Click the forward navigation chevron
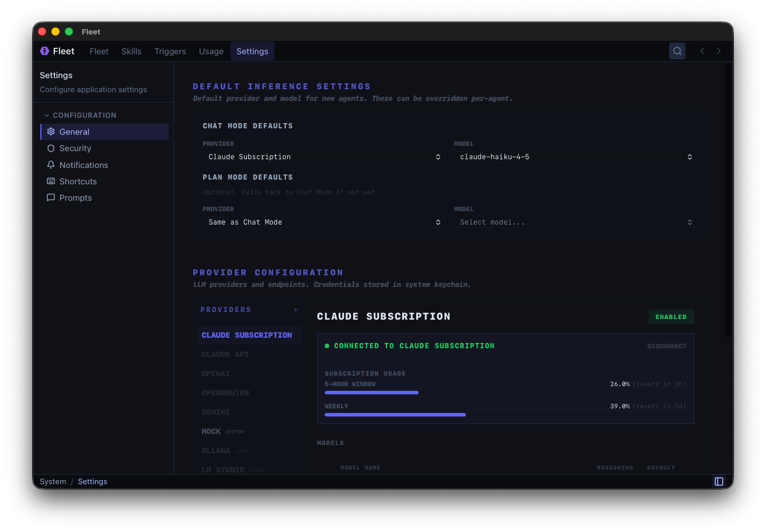This screenshot has width=766, height=532. tap(719, 51)
